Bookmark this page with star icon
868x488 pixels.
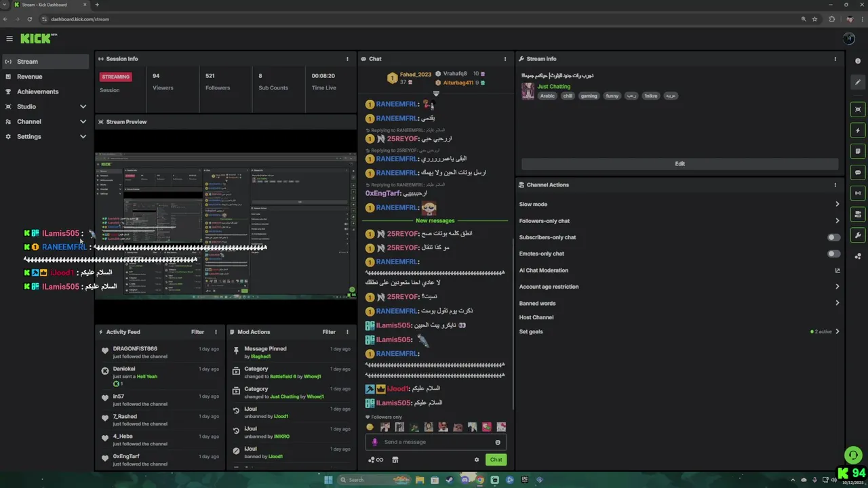pyautogui.click(x=814, y=19)
